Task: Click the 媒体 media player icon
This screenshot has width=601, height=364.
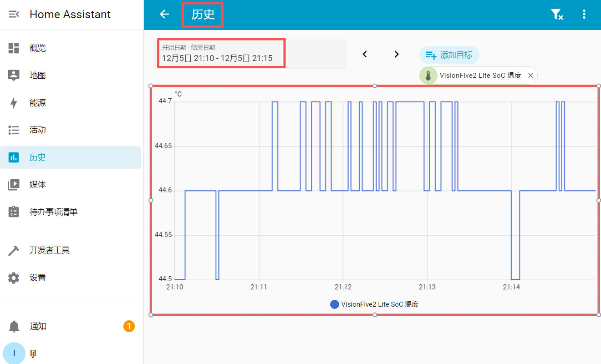Action: [14, 185]
